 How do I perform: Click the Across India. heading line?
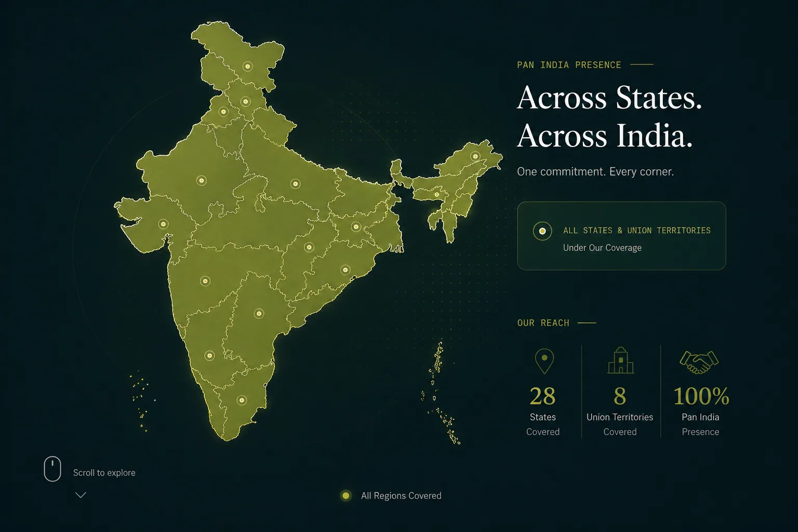(605, 136)
